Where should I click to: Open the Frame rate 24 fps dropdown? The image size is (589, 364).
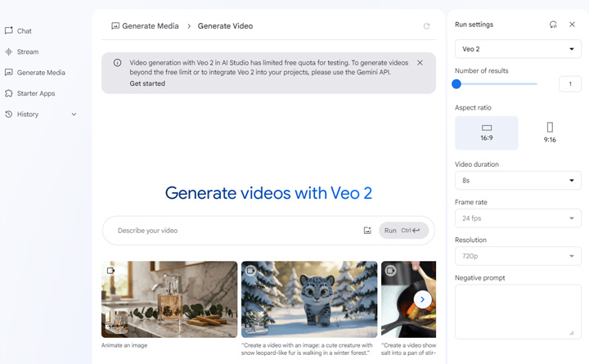(x=518, y=218)
